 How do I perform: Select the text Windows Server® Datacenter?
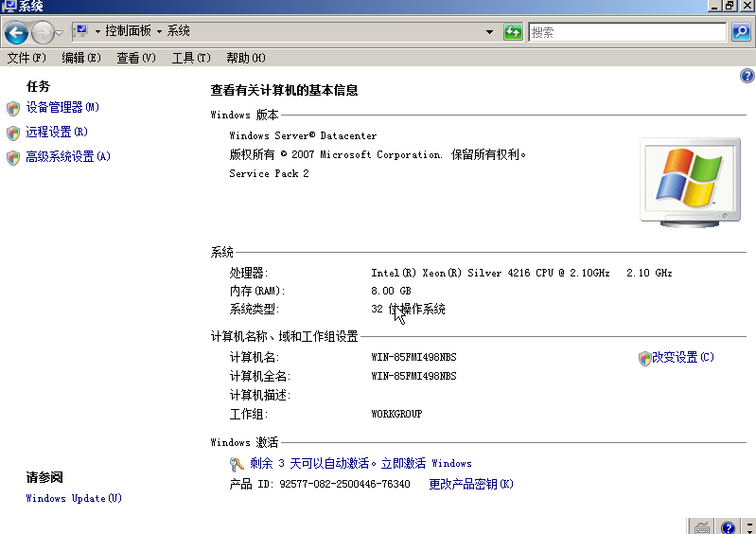(303, 135)
